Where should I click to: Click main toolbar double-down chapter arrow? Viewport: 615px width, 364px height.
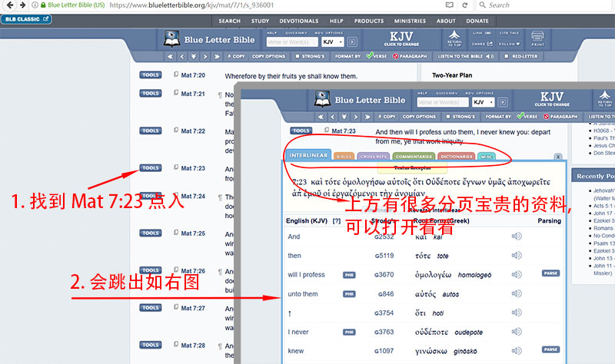pos(194,56)
